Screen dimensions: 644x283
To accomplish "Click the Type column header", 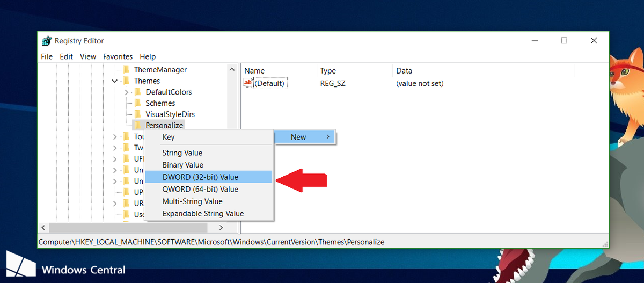I will click(x=355, y=71).
